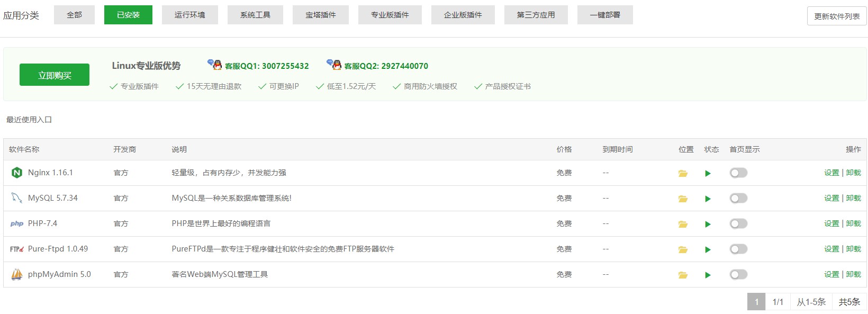
Task: Open 设置 for Pure-Ftpd 1.0.49
Action: click(831, 249)
